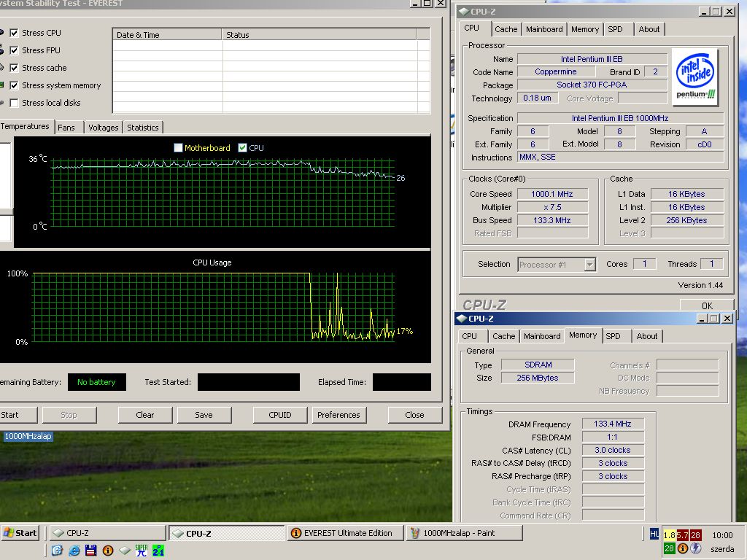
Task: Click the lightning bolt tray icon
Action: (x=695, y=548)
